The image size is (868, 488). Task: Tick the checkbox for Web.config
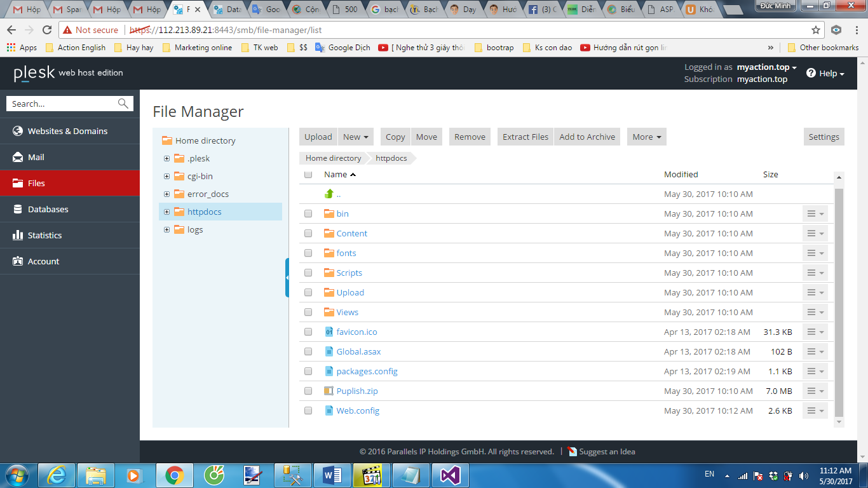tap(308, 410)
